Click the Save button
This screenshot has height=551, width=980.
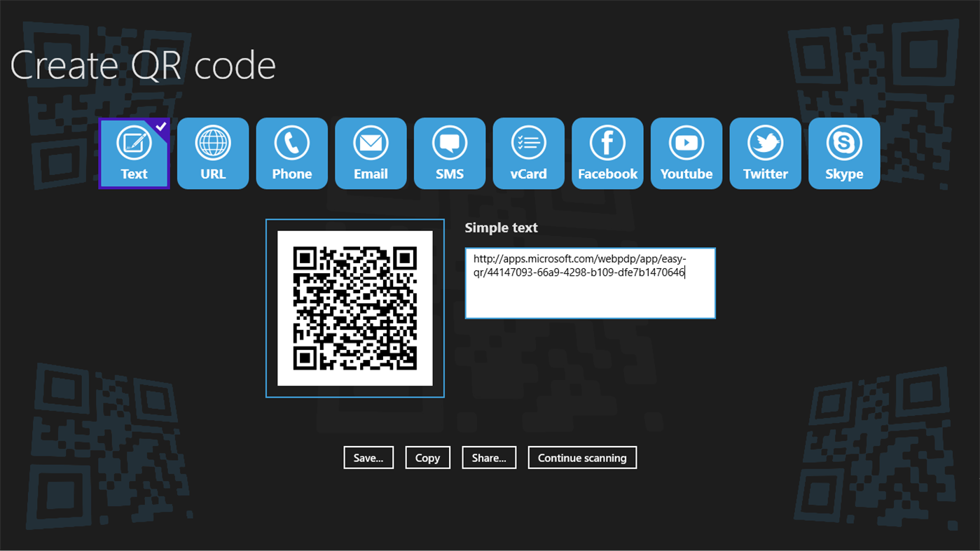pyautogui.click(x=368, y=457)
